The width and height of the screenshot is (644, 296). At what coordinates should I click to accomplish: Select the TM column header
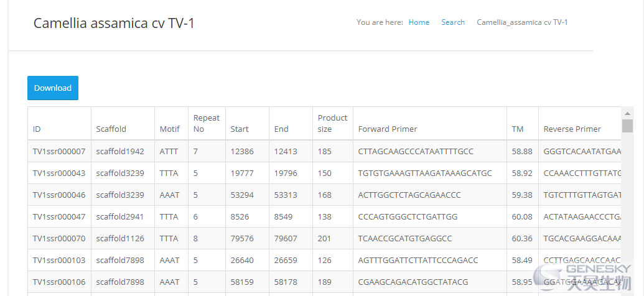523,124
